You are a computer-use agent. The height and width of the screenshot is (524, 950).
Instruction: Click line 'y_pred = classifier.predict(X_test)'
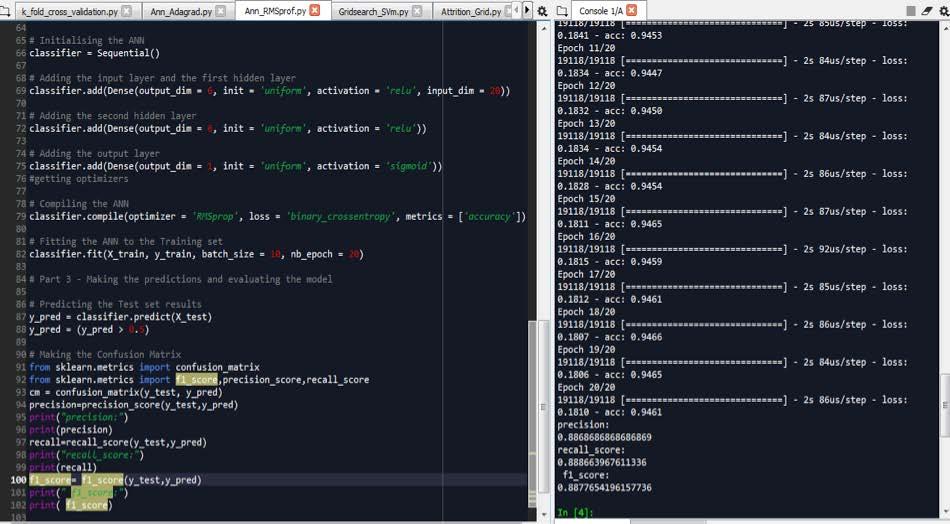(121, 316)
